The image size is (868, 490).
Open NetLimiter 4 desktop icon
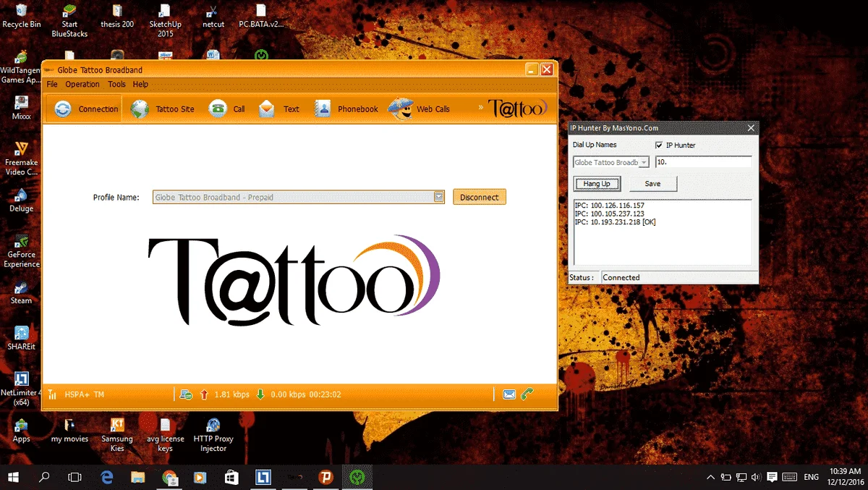pyautogui.click(x=20, y=388)
